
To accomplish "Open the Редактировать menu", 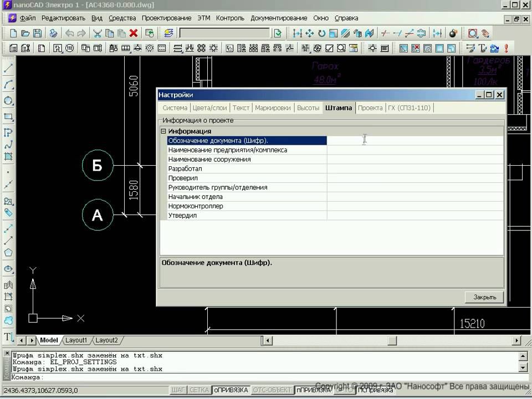I will coord(63,18).
